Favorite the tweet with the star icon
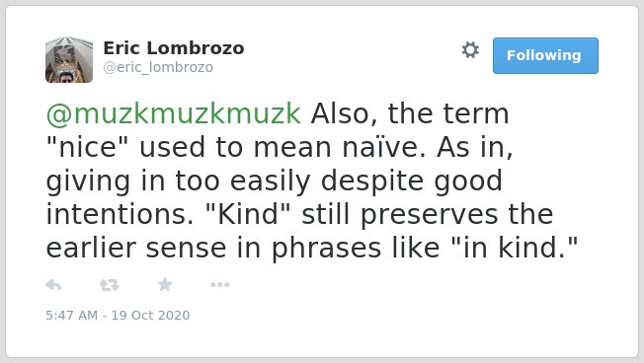The image size is (644, 363). [165, 284]
